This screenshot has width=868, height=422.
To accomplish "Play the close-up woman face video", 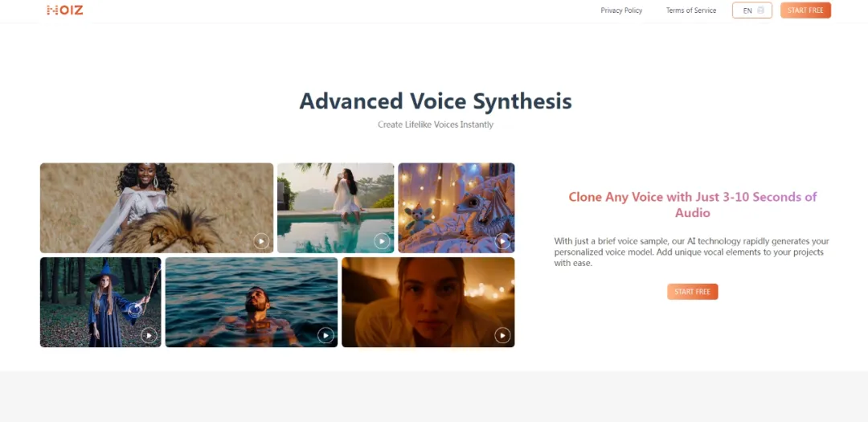I will tap(502, 335).
